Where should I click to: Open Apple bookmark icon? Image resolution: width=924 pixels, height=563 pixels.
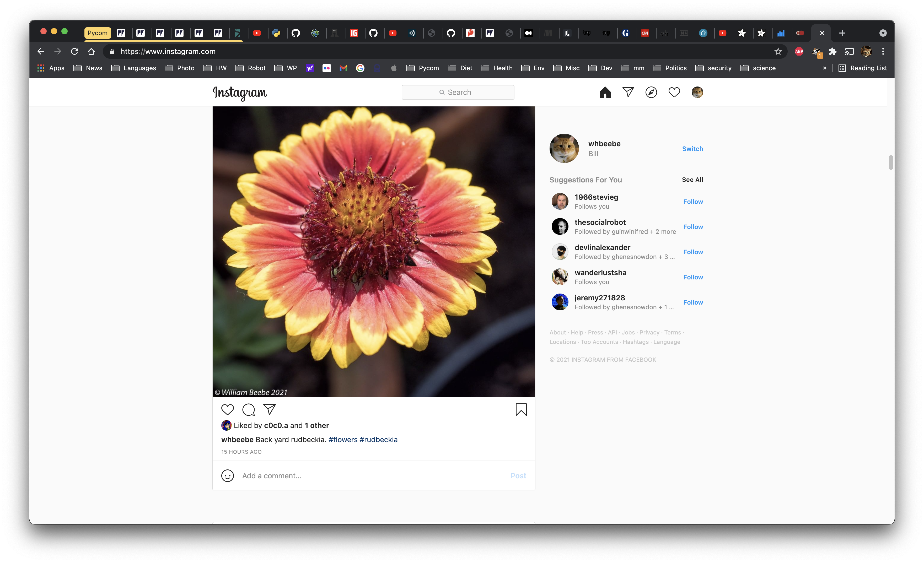pos(394,68)
